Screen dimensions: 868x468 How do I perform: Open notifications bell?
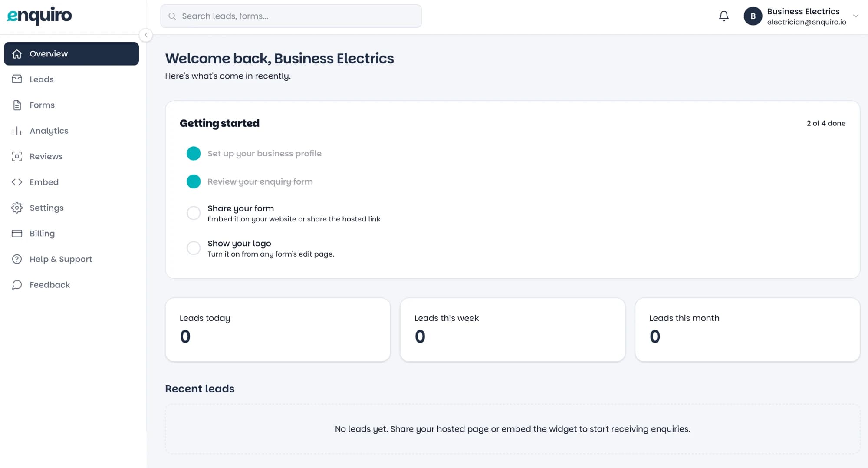(723, 16)
